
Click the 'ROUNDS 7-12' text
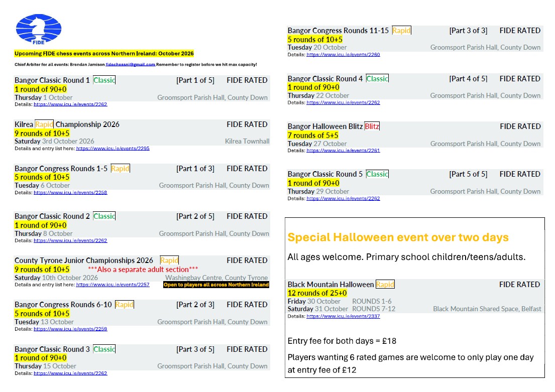[374, 309]
